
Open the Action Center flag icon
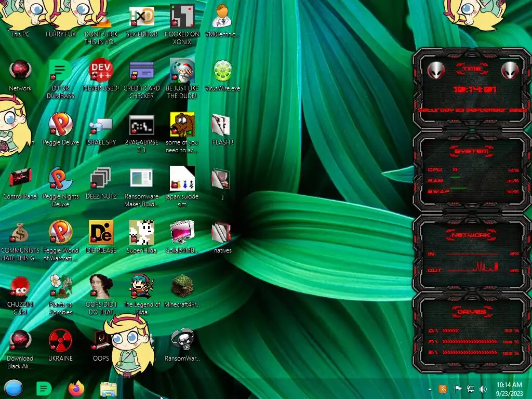pyautogui.click(x=458, y=389)
